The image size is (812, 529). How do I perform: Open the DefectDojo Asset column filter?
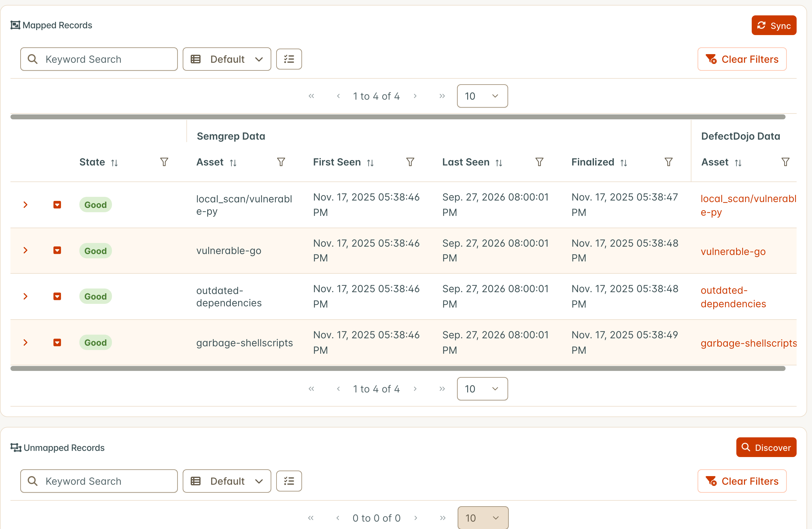coord(785,162)
